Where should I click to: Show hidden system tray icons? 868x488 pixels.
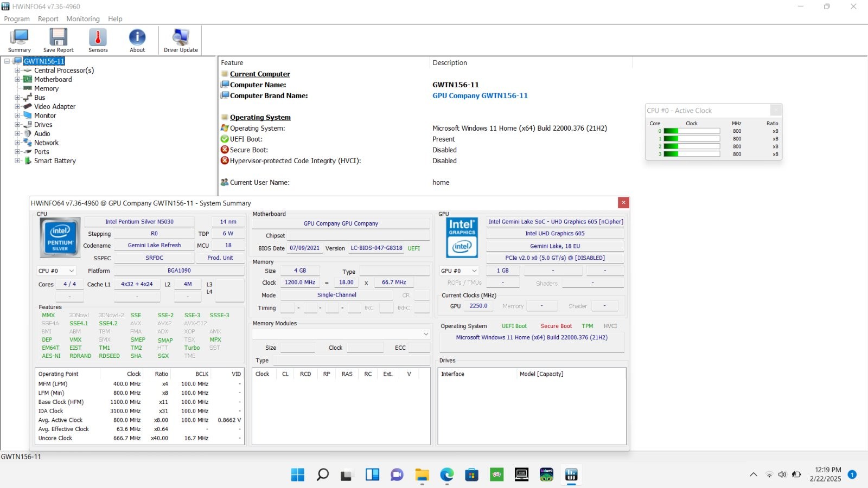(754, 474)
